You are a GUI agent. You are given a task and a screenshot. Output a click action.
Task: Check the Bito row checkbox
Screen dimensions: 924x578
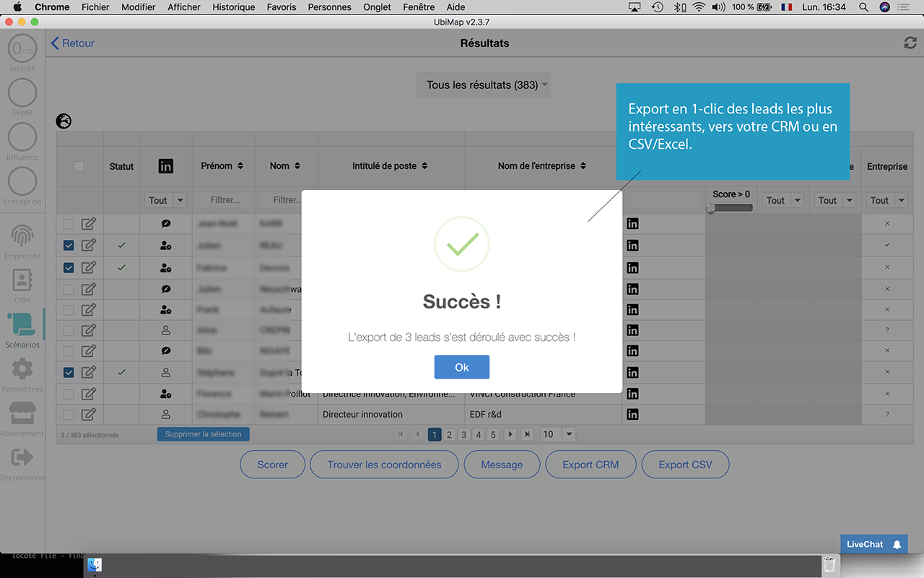(x=69, y=351)
